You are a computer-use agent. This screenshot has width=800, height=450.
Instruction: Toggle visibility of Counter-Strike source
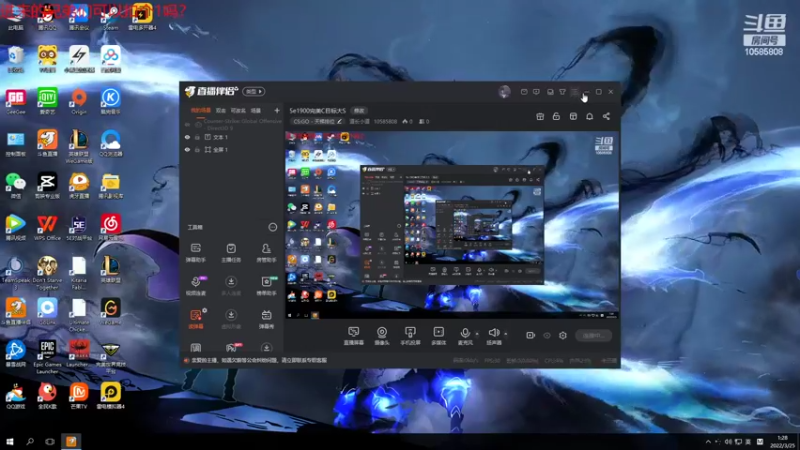187,124
